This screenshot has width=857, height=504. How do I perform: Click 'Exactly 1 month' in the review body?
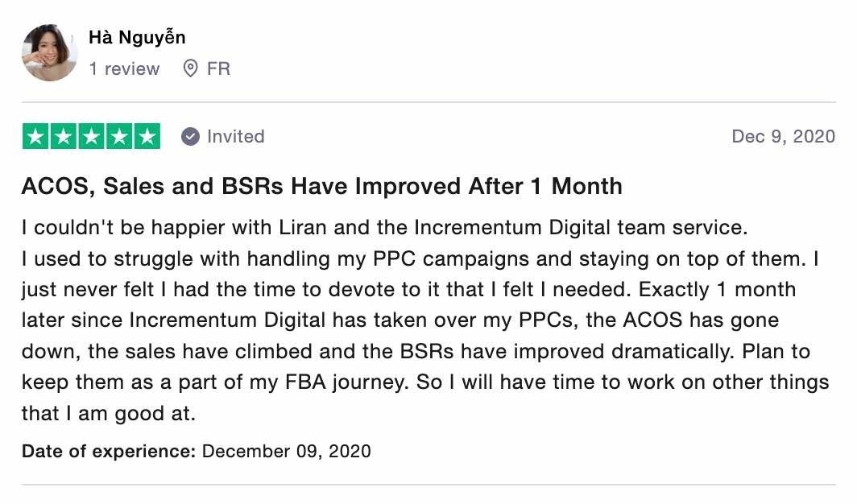[717, 289]
